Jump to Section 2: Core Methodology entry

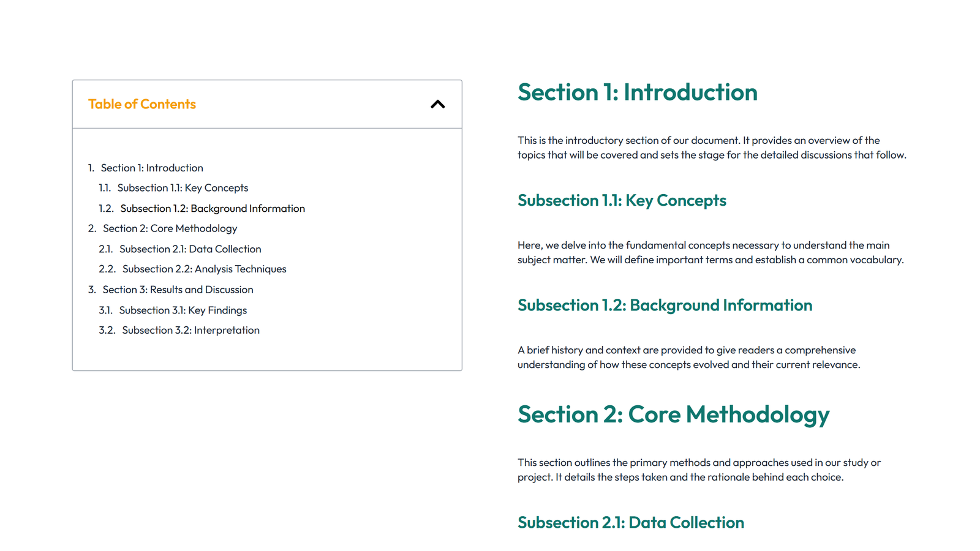point(170,228)
